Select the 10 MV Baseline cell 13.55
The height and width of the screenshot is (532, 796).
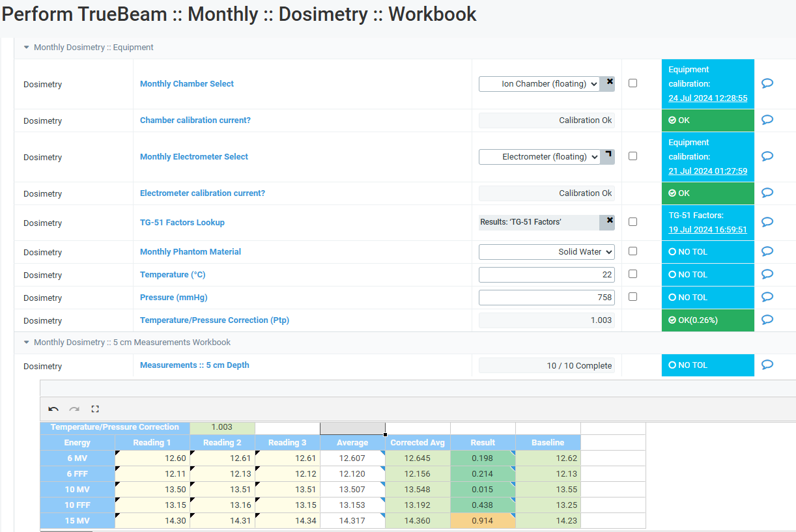click(x=548, y=489)
